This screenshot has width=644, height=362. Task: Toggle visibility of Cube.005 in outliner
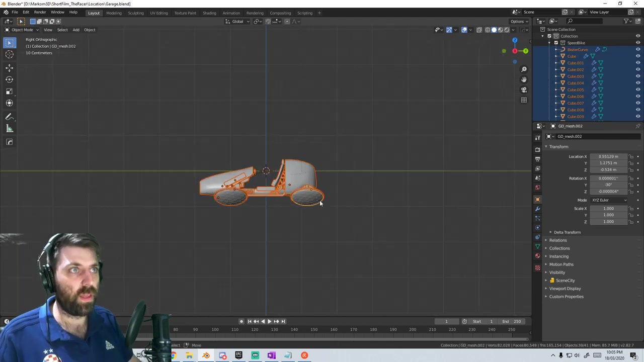(637, 89)
